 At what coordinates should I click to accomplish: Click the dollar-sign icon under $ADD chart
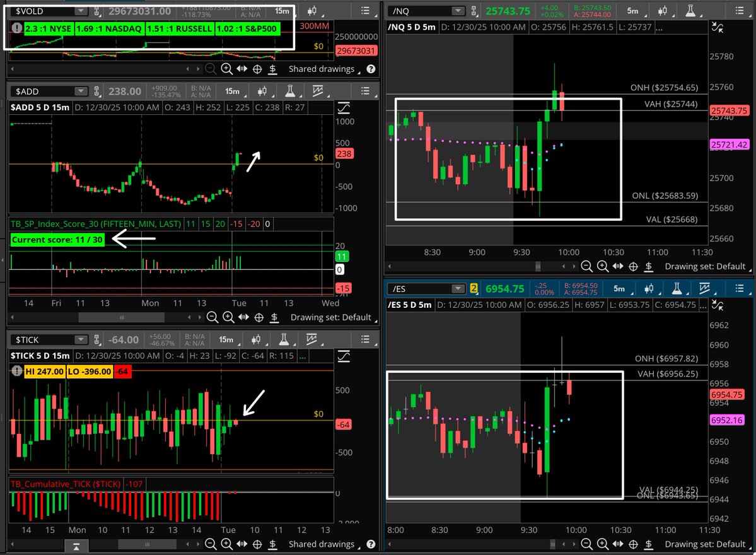(x=274, y=317)
